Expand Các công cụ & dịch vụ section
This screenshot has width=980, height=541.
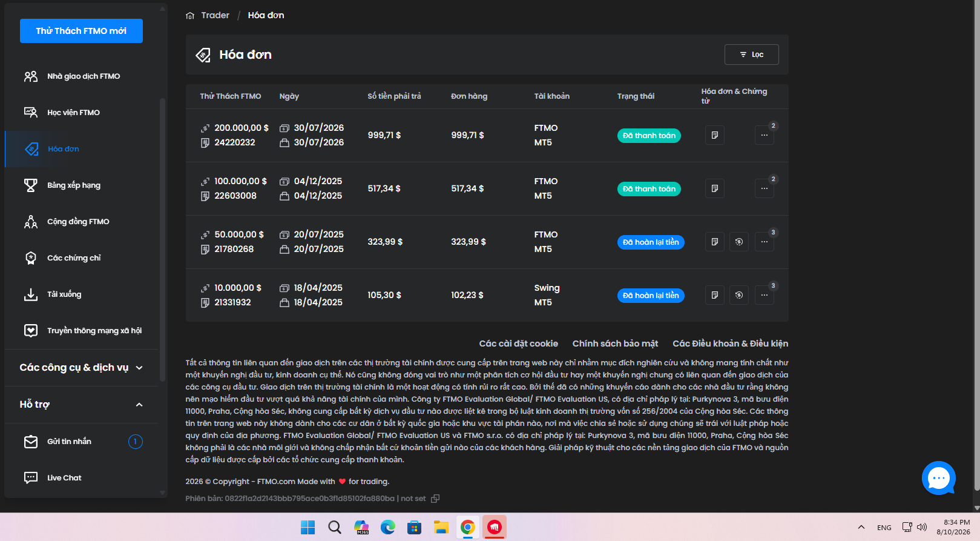81,368
